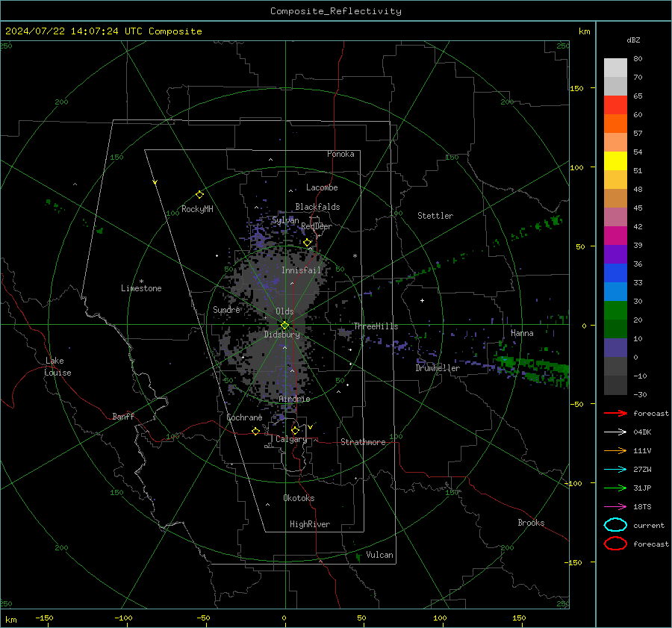Click the Lake Louise label
This screenshot has height=628, width=672.
pyautogui.click(x=57, y=367)
